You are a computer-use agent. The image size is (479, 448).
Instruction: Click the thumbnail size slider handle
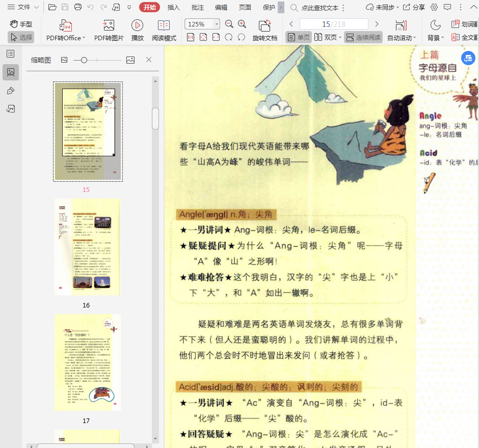coord(84,60)
